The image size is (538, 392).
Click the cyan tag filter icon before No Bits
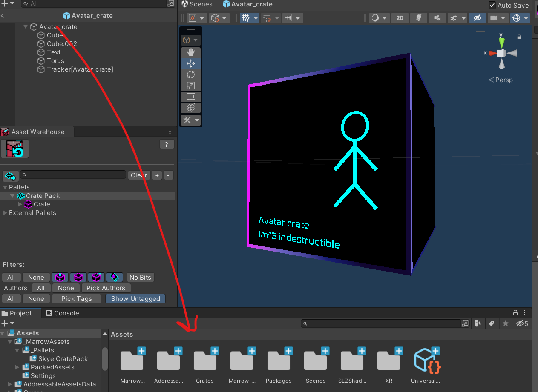[x=115, y=278]
